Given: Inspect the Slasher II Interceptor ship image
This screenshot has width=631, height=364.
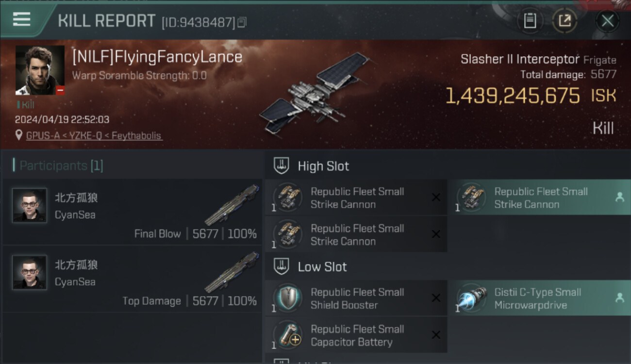Looking at the screenshot, I should pyautogui.click(x=315, y=93).
